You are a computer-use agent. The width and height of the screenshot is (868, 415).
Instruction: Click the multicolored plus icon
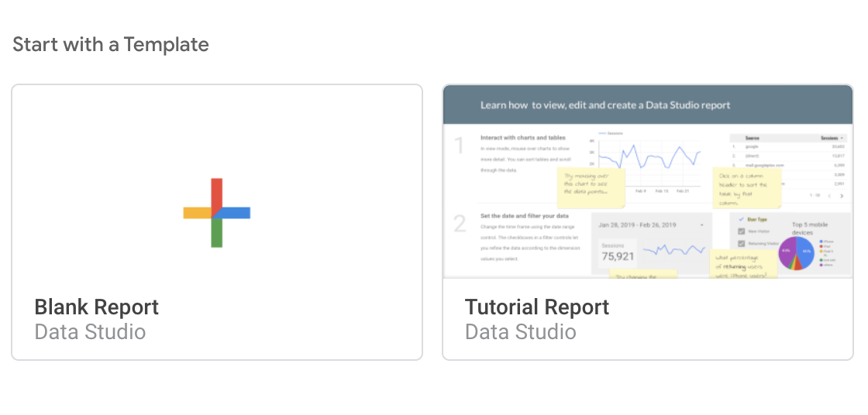point(216,213)
